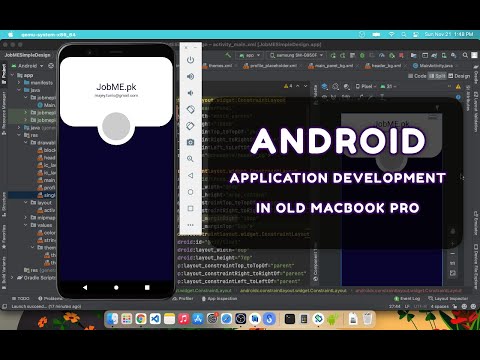
Task: Expand Gradle Scripts node
Action: pyautogui.click(x=12, y=277)
